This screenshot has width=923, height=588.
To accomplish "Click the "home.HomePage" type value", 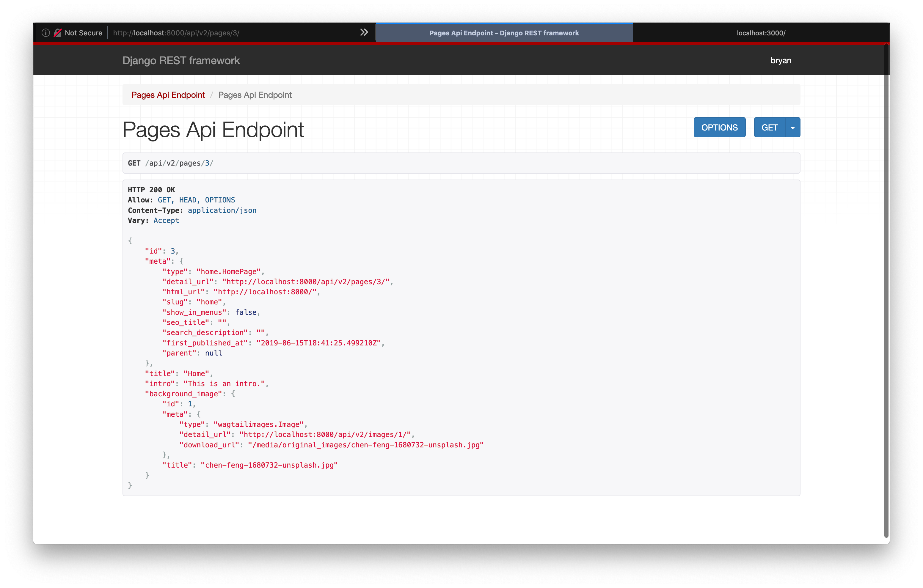I will tap(228, 271).
